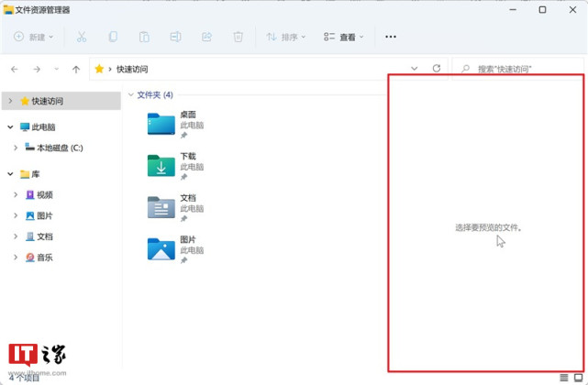588x385 pixels.
Task: Select 视频 library in sidebar
Action: click(39, 194)
